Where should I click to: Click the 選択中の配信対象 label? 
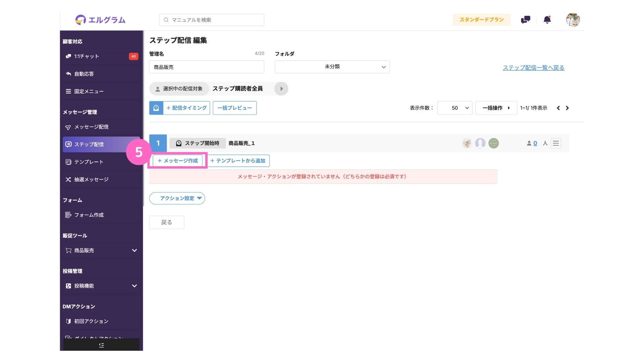(179, 89)
